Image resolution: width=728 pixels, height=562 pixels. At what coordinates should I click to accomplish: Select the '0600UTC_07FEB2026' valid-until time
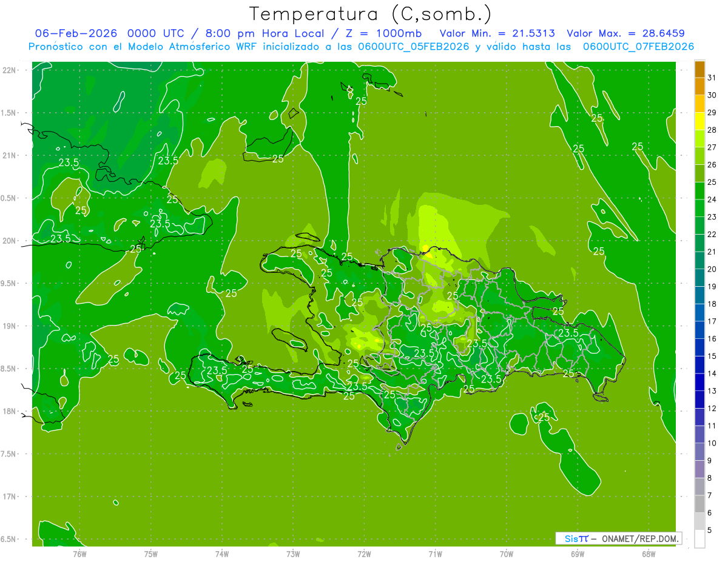639,47
